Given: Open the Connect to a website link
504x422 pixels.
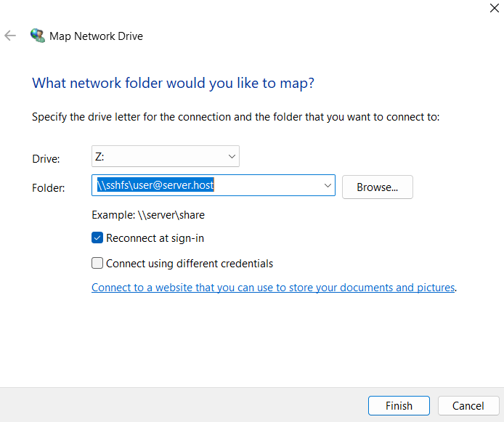Looking at the screenshot, I should pos(273,288).
